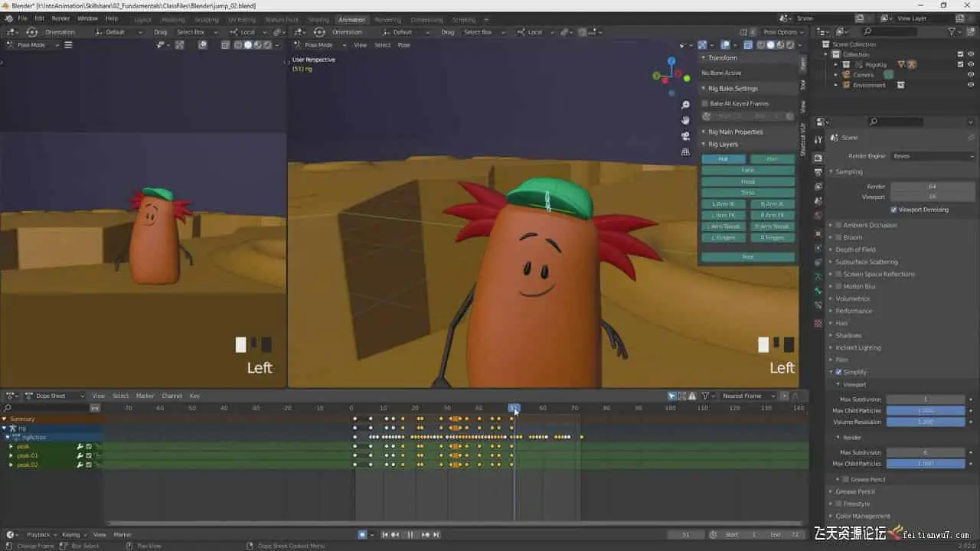Click the Volume Resolution slider
The image size is (980, 551).
coord(925,422)
